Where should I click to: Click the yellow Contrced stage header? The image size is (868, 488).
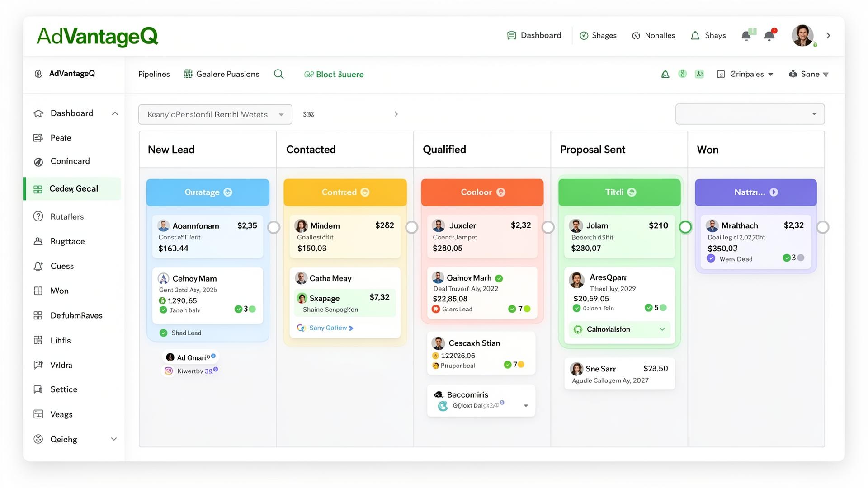tap(345, 192)
